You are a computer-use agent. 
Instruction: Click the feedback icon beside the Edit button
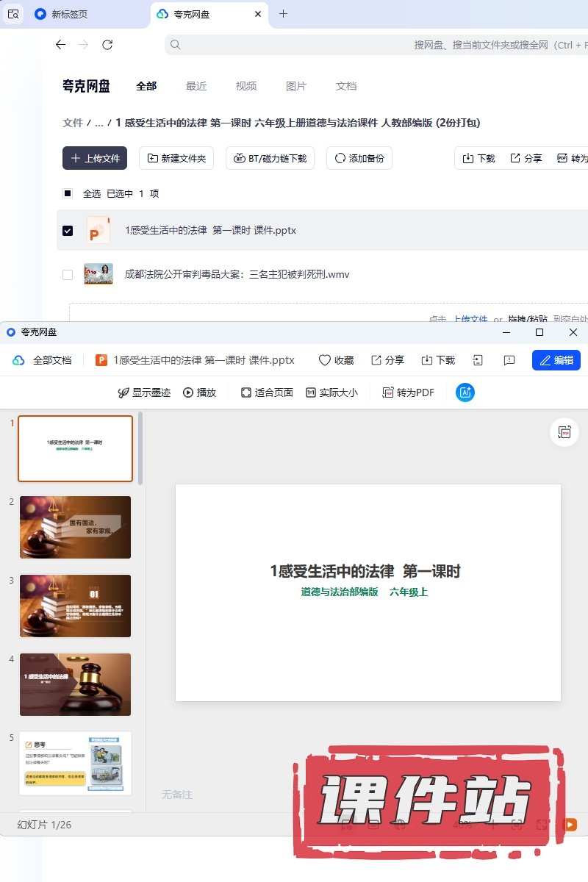point(509,360)
